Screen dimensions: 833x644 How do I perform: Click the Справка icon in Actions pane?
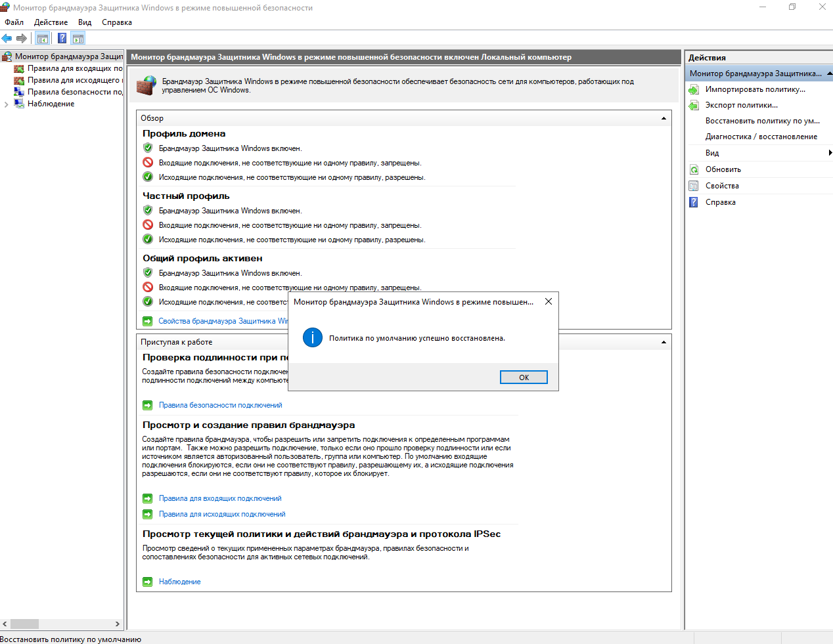[694, 202]
